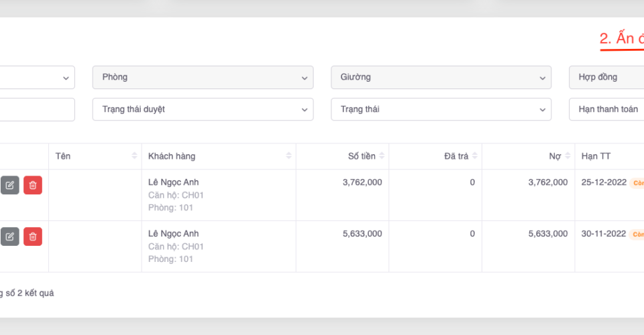Expand the Trạng thái status filter
The image size is (644, 335).
coord(441,109)
